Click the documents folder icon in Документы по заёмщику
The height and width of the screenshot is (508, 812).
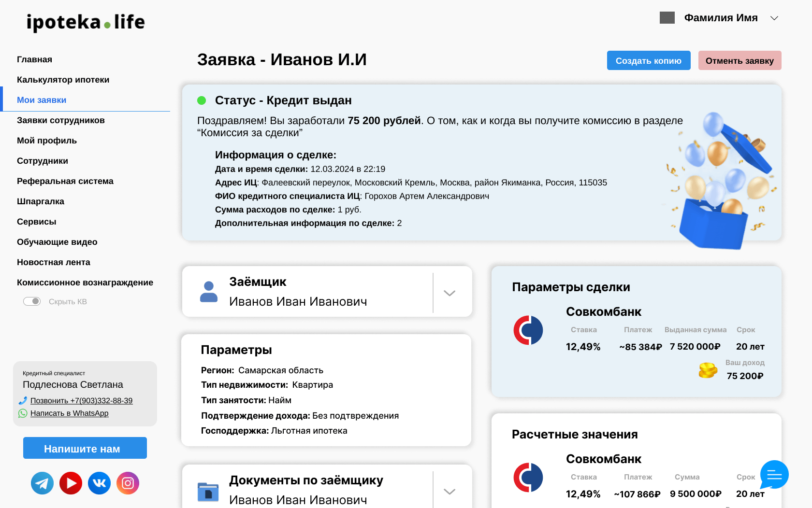point(208,491)
